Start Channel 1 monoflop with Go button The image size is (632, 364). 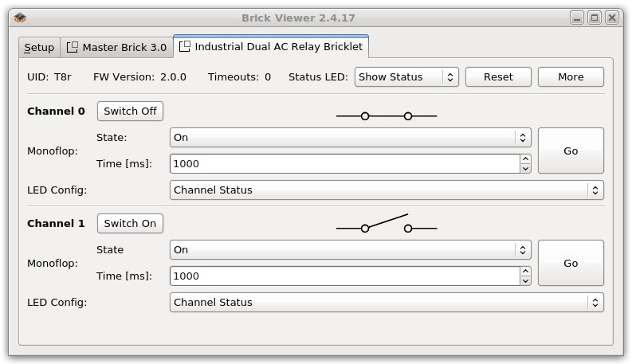tap(571, 263)
